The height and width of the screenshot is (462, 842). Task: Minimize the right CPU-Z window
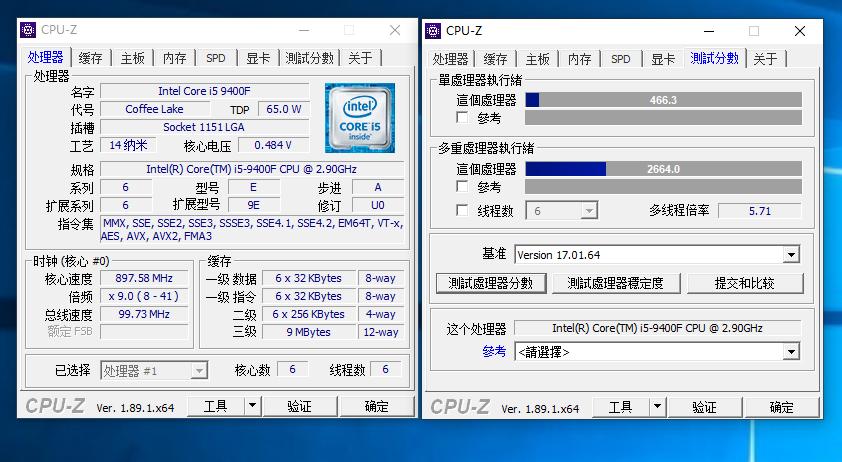(x=709, y=31)
